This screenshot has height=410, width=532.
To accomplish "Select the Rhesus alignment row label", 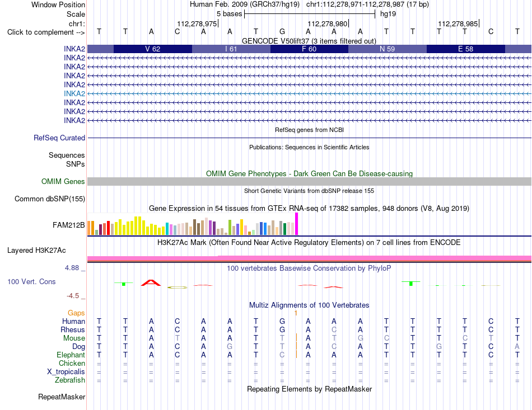I will [x=73, y=329].
